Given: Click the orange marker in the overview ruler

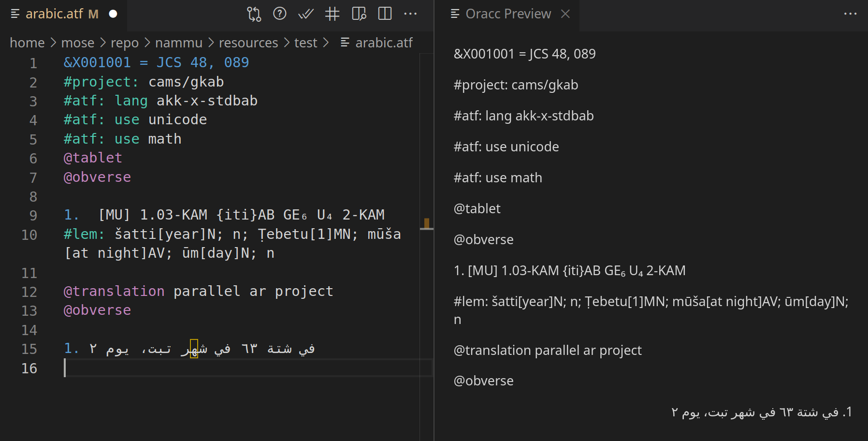Looking at the screenshot, I should pyautogui.click(x=427, y=222).
